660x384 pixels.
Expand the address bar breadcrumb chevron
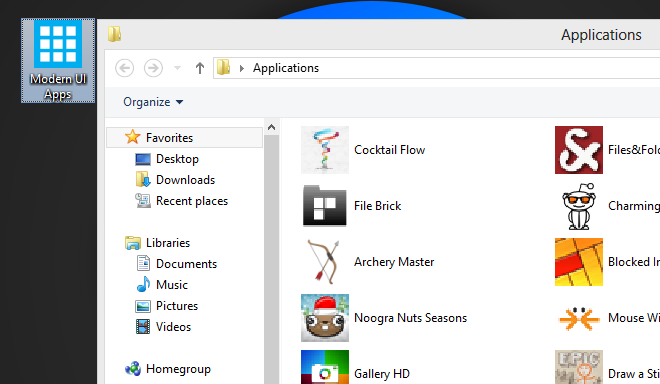(242, 68)
